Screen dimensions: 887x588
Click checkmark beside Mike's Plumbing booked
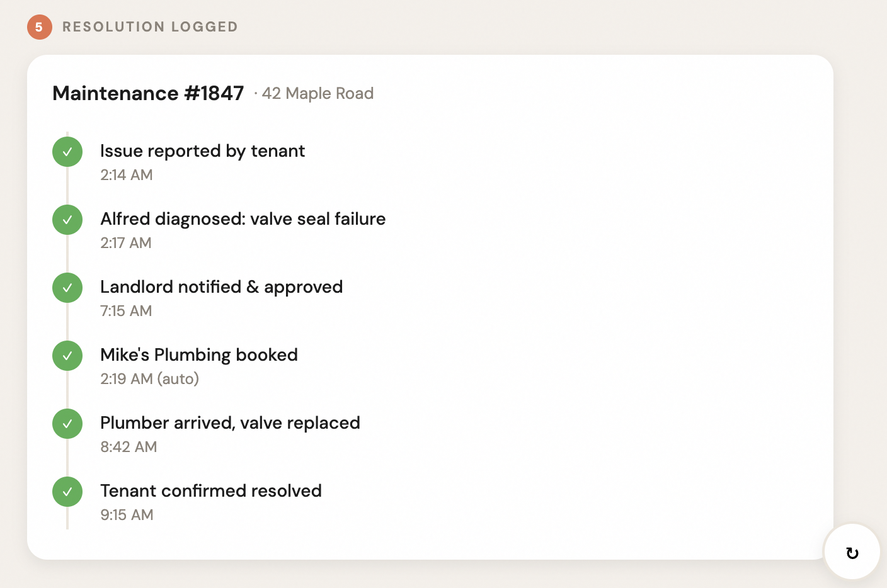pos(67,356)
